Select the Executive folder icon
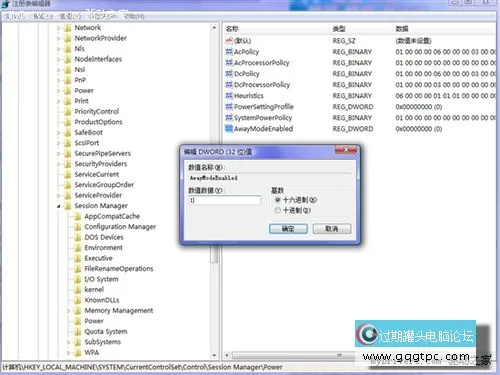The image size is (500, 375). coord(77,258)
